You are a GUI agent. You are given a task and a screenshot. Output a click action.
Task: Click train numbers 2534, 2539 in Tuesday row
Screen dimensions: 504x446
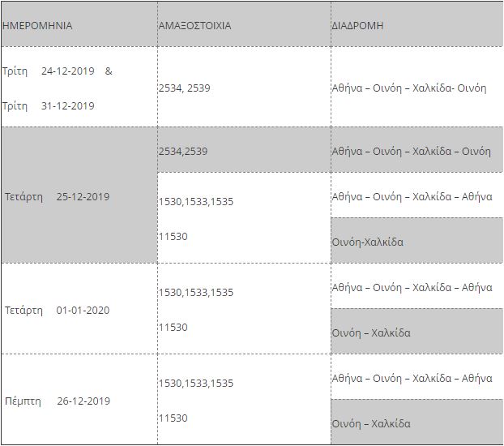184,88
